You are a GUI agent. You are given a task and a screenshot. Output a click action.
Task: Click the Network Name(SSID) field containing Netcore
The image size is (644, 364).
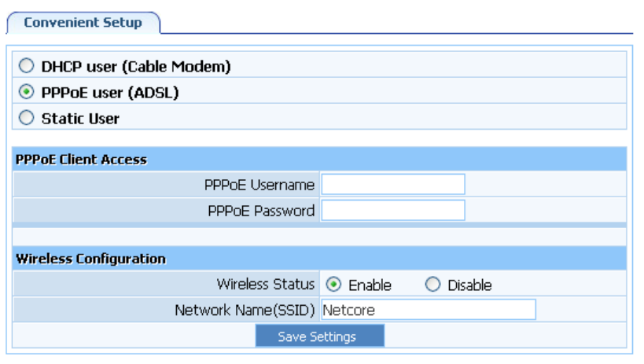428,310
